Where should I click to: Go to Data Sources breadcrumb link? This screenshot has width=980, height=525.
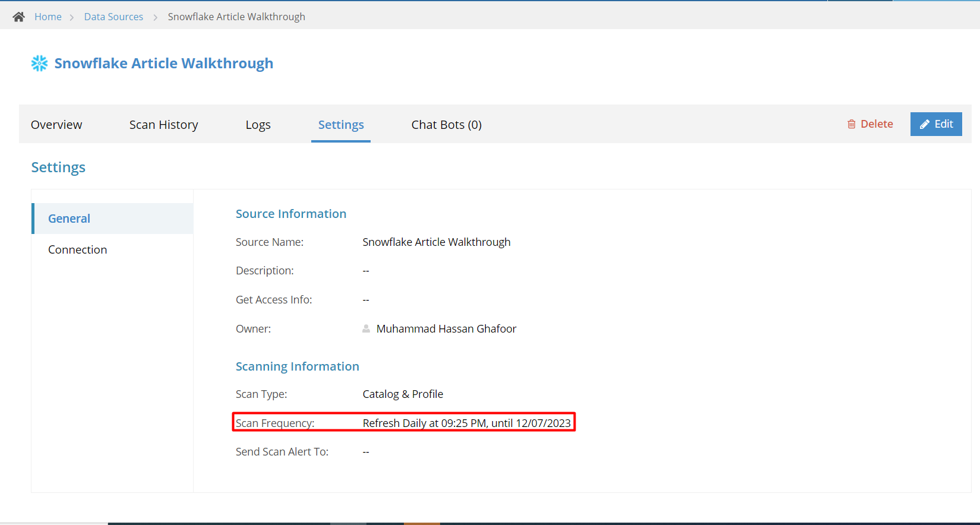pyautogui.click(x=113, y=17)
